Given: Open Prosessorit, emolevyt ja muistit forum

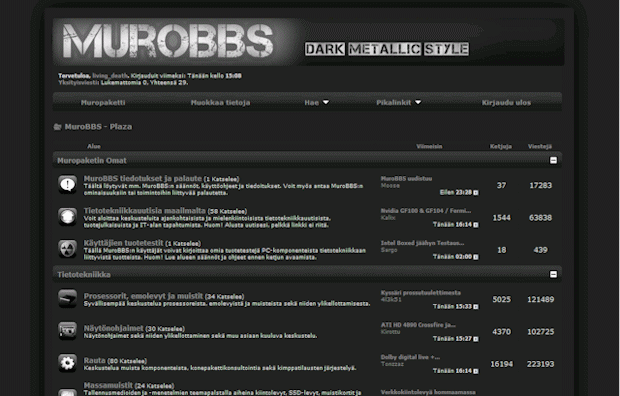Looking at the screenshot, I should click(143, 296).
